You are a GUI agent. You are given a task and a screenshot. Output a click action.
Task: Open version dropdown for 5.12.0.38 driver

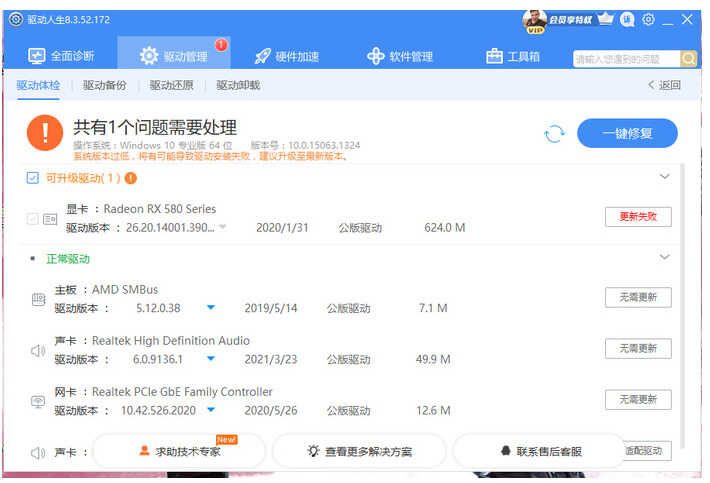click(211, 307)
